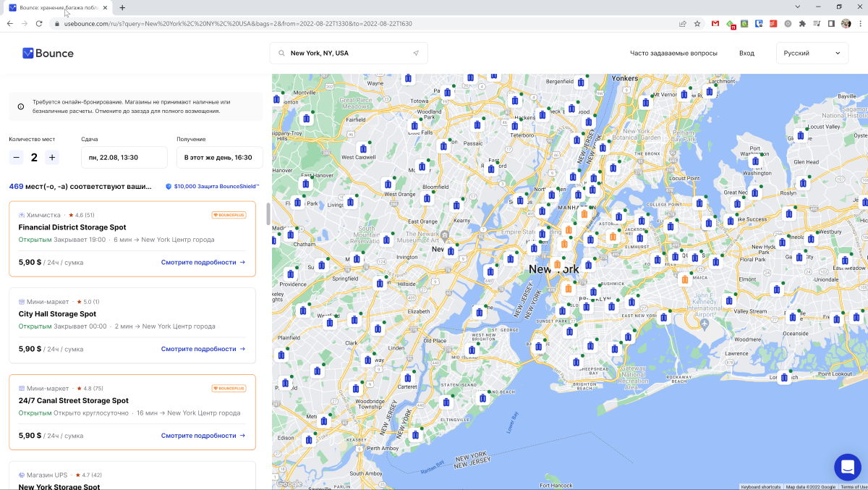Open Gmail extension icon
The image size is (868, 490).
[x=715, y=23]
